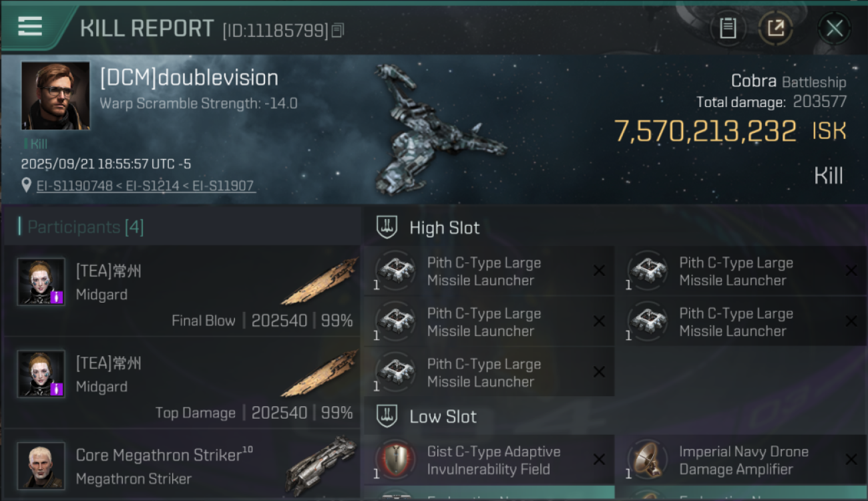Image resolution: width=868 pixels, height=501 pixels.
Task: Open the Top Damage Midgard entry
Action: pyautogui.click(x=182, y=383)
